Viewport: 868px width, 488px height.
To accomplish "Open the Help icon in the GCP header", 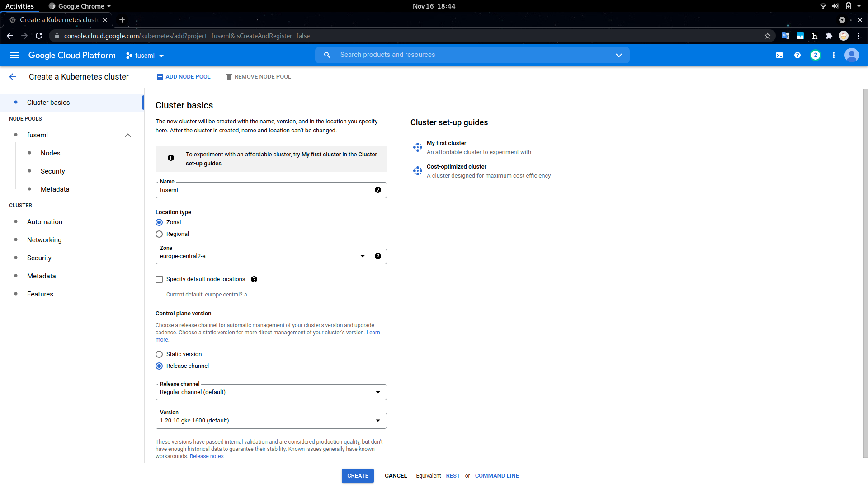I will point(797,55).
